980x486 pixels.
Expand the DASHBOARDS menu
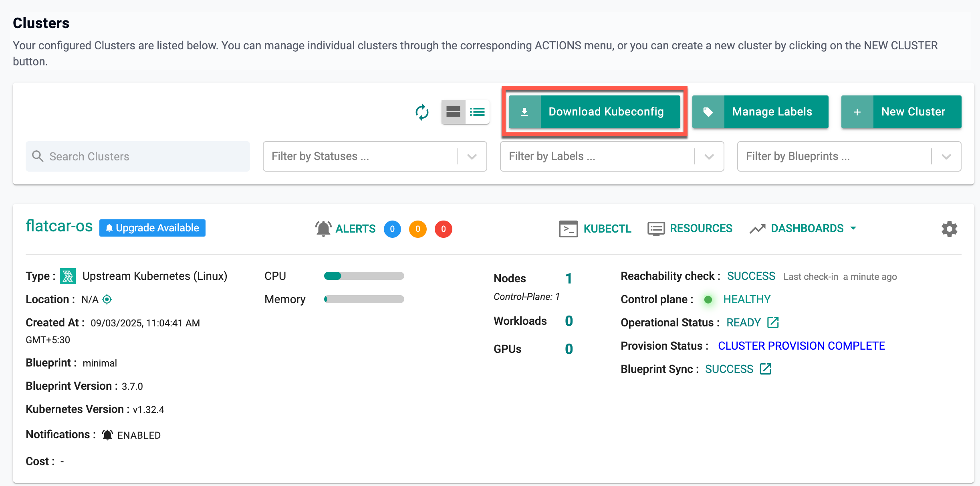(803, 229)
